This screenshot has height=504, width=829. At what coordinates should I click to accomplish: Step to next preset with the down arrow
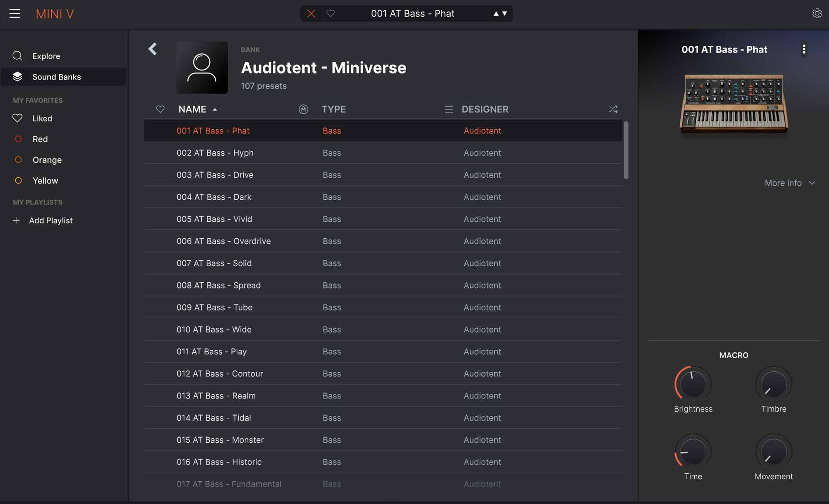504,14
